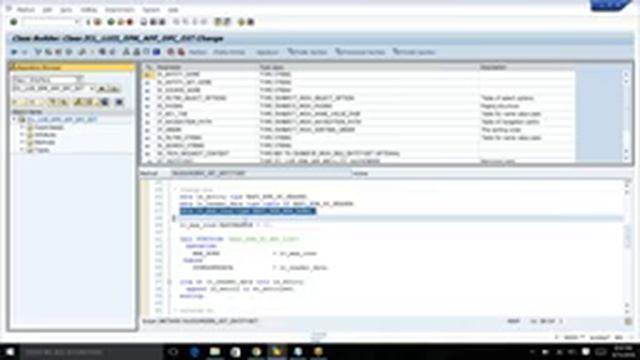This screenshot has width=640, height=360.
Task: Select the IO_TECH_REQUEST_CONTEXT parameter row
Action: click(x=359, y=153)
